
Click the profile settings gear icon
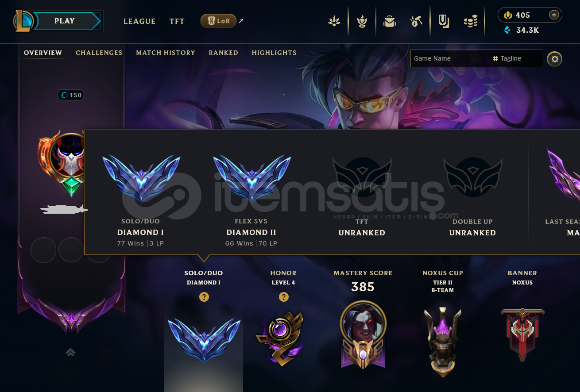[554, 59]
